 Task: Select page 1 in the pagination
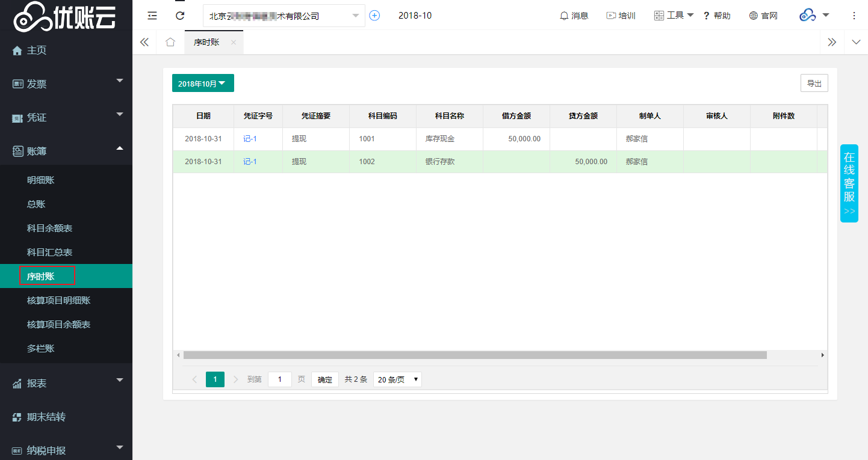(x=215, y=379)
